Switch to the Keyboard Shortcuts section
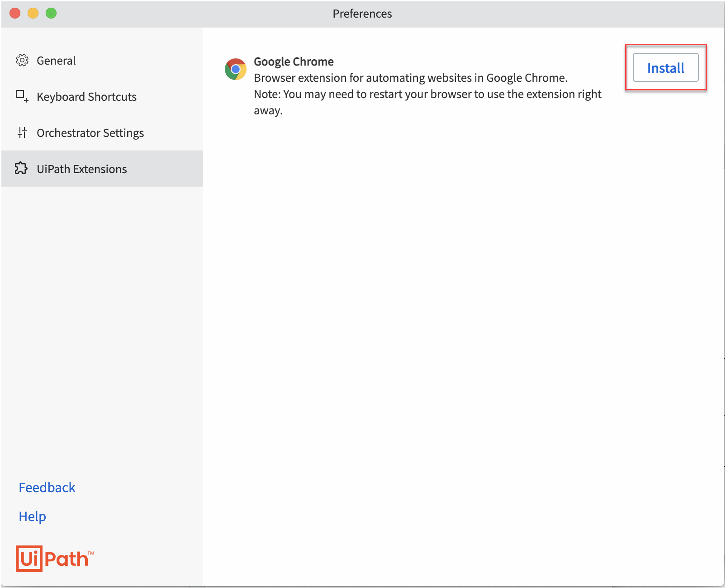Image resolution: width=726 pixels, height=588 pixels. pos(86,97)
